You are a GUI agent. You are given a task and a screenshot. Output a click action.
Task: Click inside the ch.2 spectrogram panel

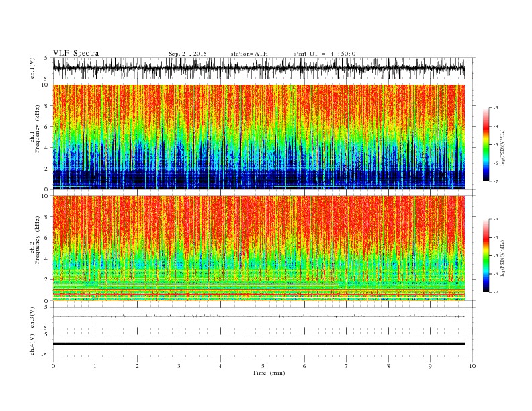[259, 248]
